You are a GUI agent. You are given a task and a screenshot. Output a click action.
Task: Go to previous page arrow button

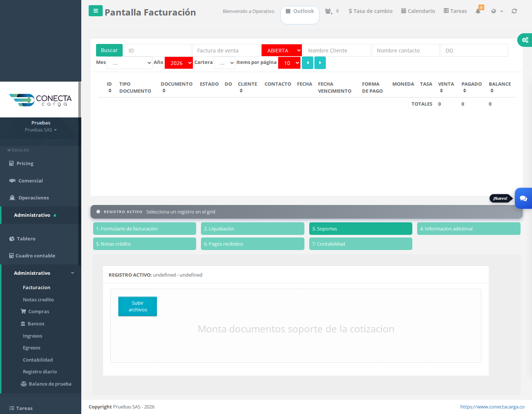(307, 63)
